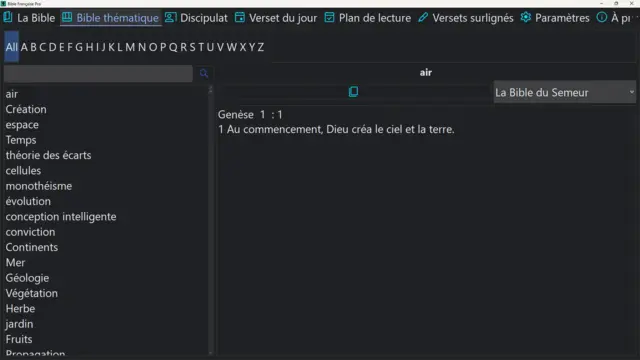
Task: Click the search magnifier icon
Action: (x=204, y=73)
